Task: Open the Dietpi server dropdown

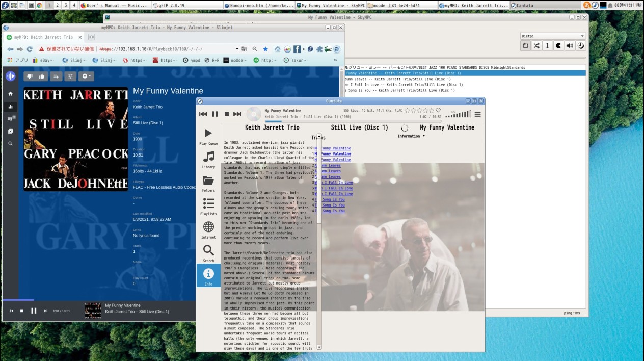Action: 552,36
